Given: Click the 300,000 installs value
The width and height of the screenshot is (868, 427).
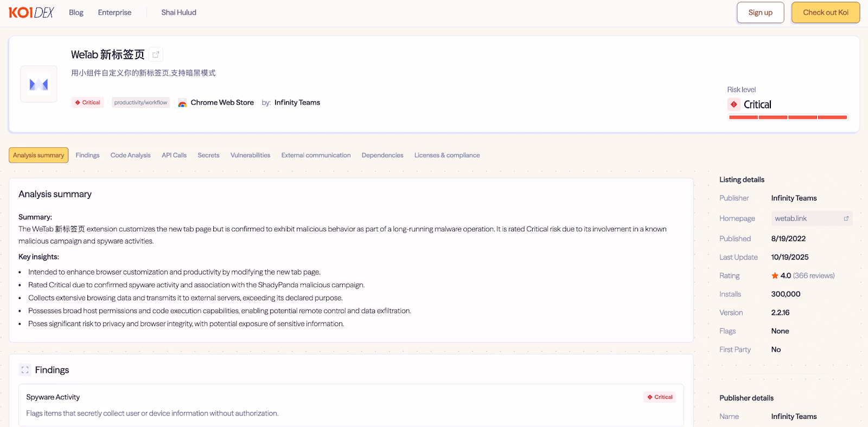Looking at the screenshot, I should click(786, 294).
